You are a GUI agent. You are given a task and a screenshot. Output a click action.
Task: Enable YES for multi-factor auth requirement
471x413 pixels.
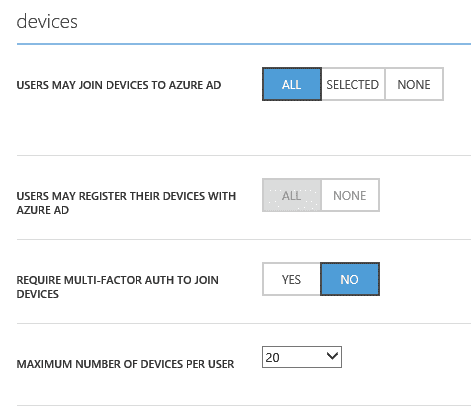point(291,279)
